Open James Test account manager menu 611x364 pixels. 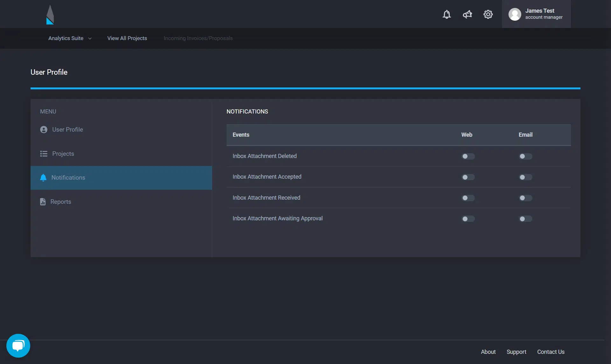[544, 14]
